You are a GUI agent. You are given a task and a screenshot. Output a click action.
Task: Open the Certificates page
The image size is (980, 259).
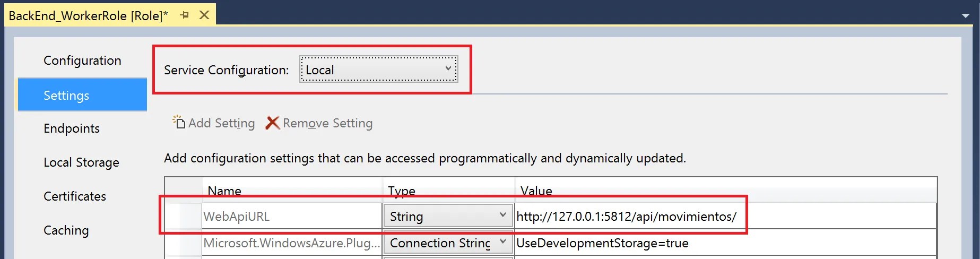tap(75, 196)
